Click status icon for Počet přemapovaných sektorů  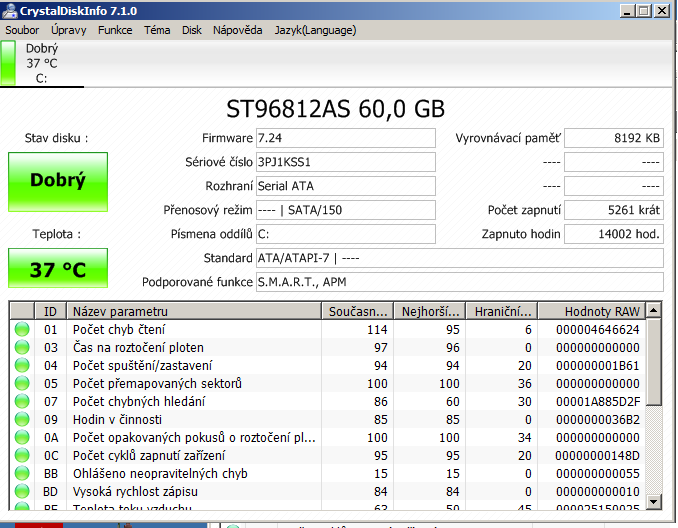tap(22, 384)
